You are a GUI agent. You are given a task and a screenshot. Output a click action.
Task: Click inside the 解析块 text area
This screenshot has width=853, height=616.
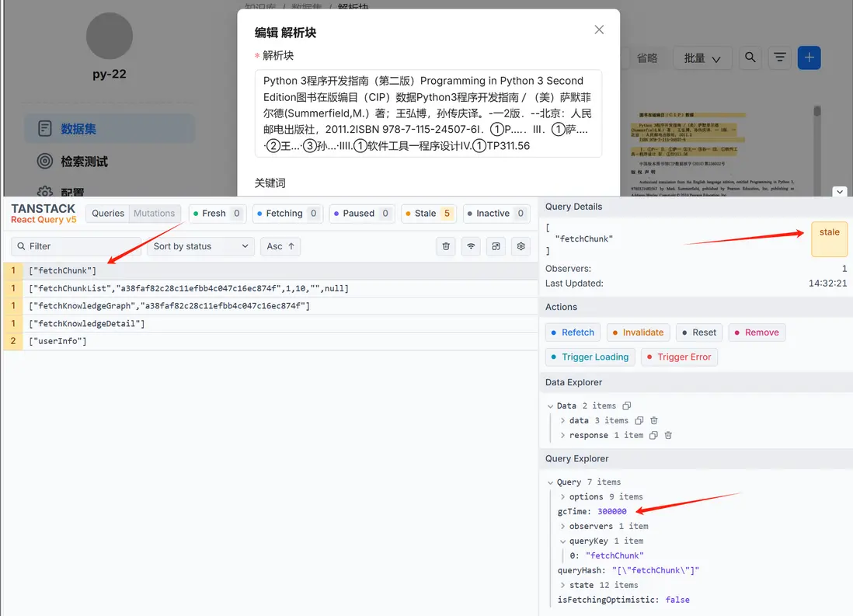coord(428,113)
